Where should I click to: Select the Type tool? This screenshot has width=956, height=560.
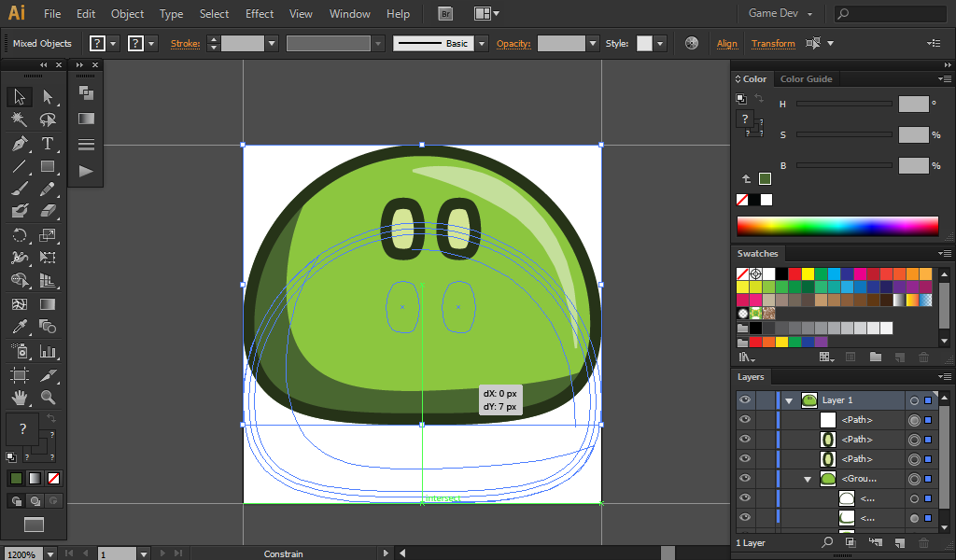(x=48, y=144)
